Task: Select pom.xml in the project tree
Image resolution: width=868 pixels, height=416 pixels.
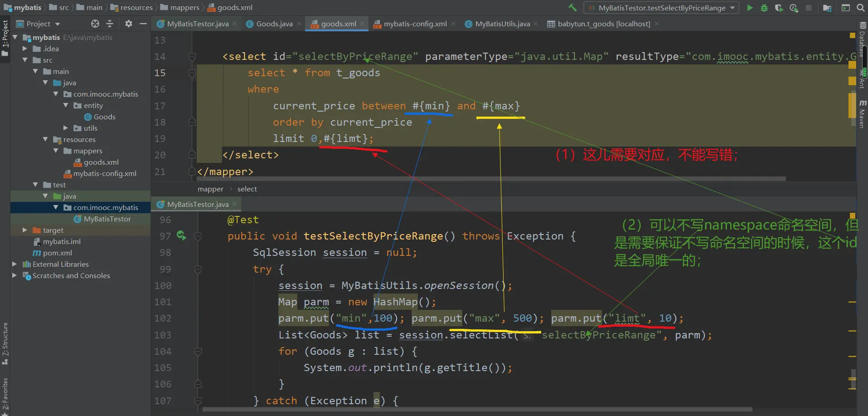Action: pyautogui.click(x=57, y=253)
